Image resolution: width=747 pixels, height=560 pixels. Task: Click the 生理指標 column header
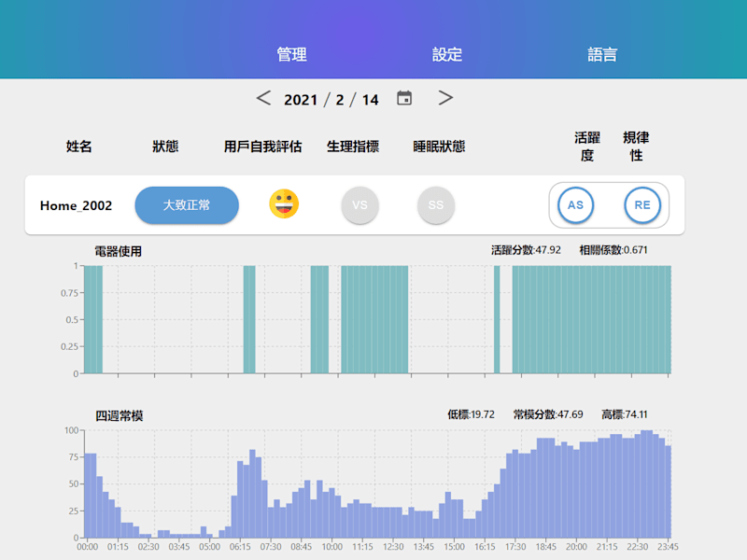point(353,147)
